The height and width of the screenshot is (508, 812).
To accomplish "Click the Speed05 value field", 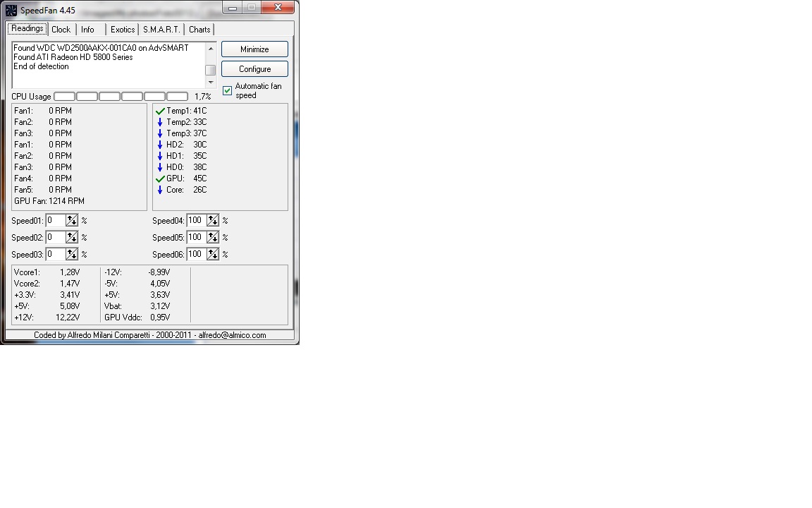I will [197, 237].
